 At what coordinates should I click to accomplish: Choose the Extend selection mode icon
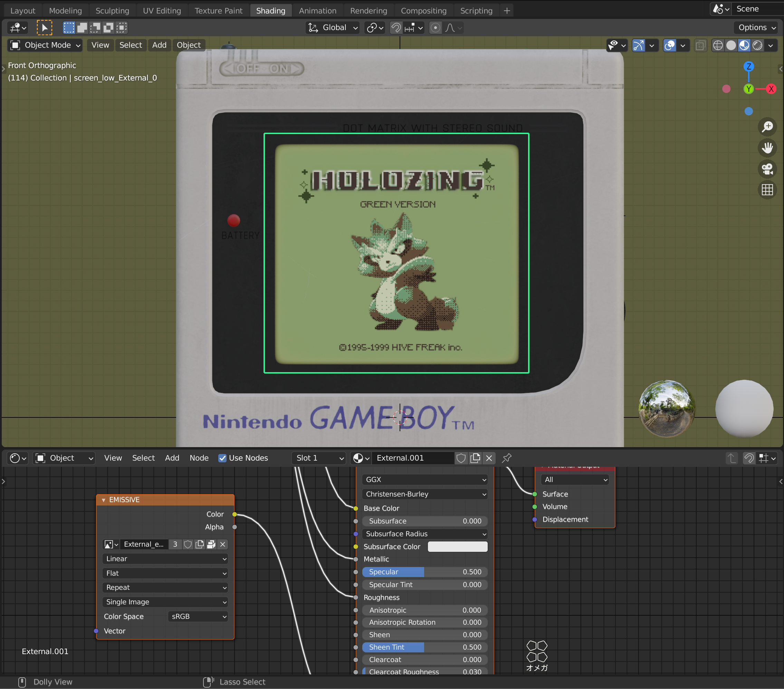pyautogui.click(x=82, y=28)
